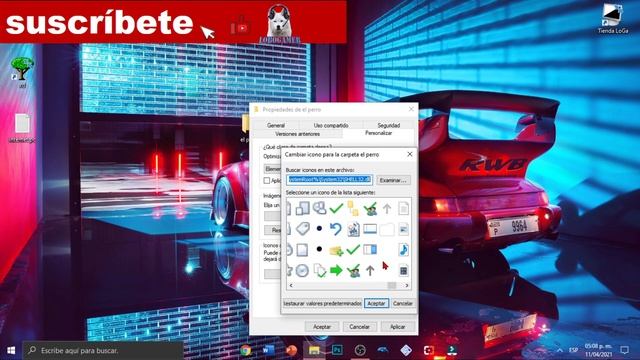Pick green checkmark beside folder-plus icon
The width and height of the screenshot is (640, 360).
click(x=353, y=249)
